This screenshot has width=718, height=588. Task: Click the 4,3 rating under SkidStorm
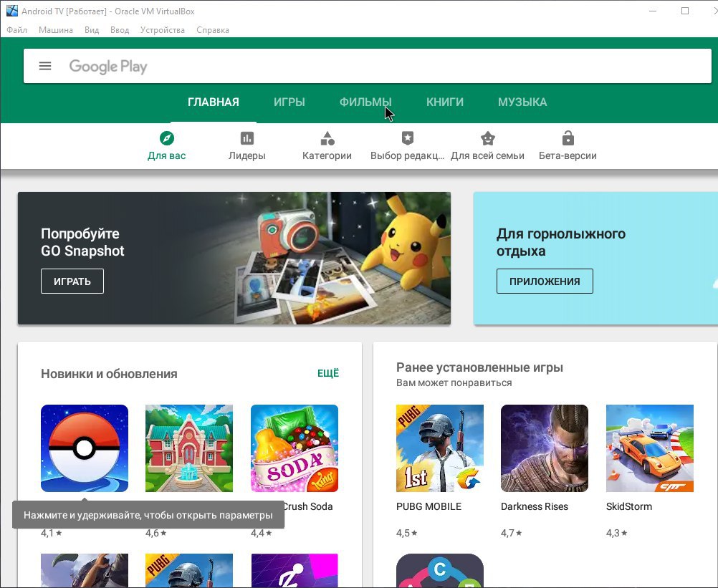click(617, 533)
